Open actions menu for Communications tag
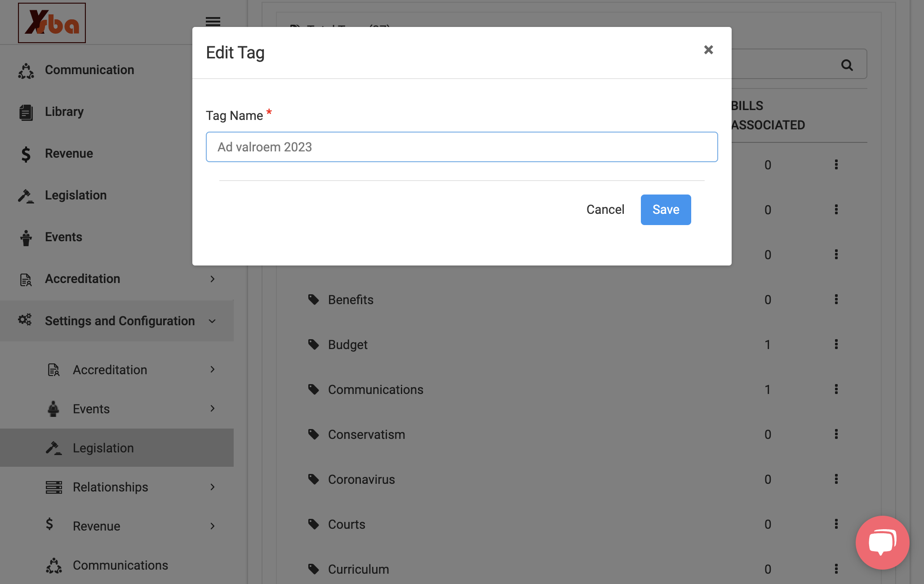The height and width of the screenshot is (584, 924). pyautogui.click(x=836, y=389)
